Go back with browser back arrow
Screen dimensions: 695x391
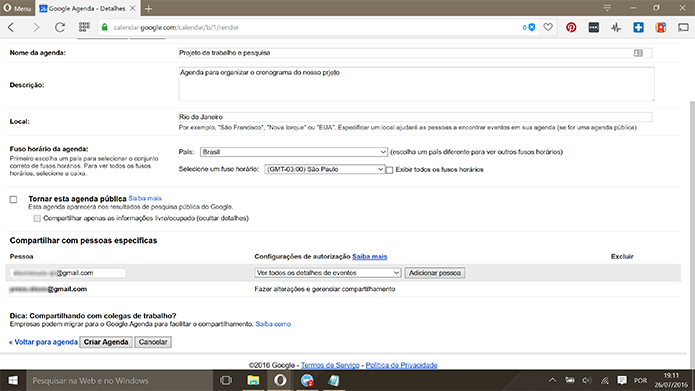click(12, 27)
